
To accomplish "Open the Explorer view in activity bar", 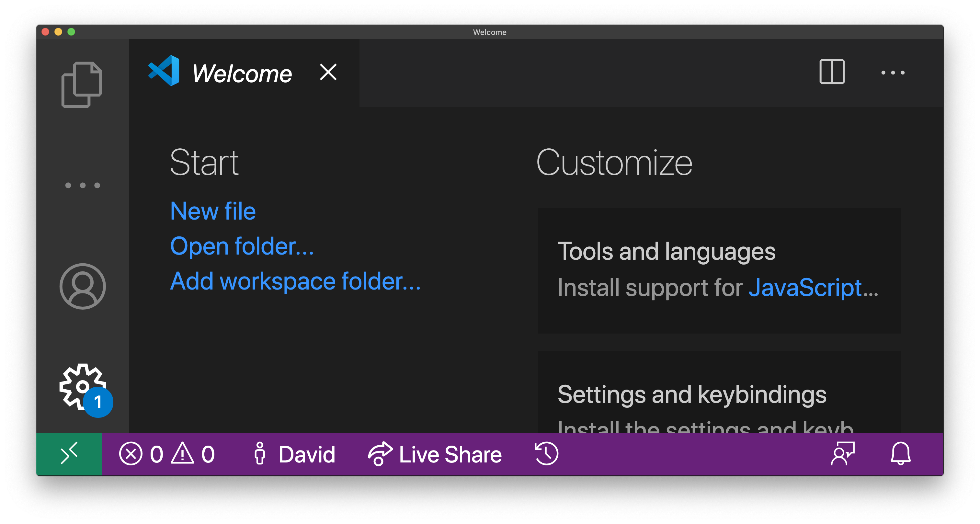I will point(82,85).
